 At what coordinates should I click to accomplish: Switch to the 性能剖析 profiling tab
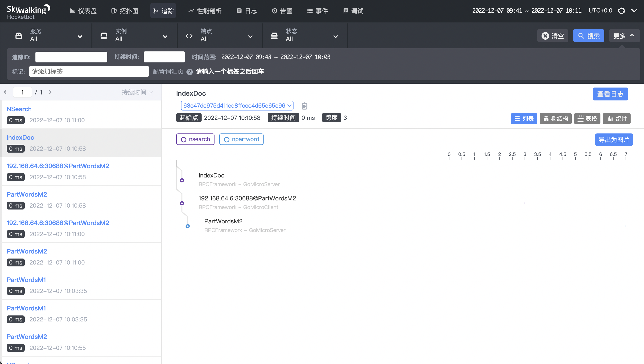pyautogui.click(x=205, y=11)
